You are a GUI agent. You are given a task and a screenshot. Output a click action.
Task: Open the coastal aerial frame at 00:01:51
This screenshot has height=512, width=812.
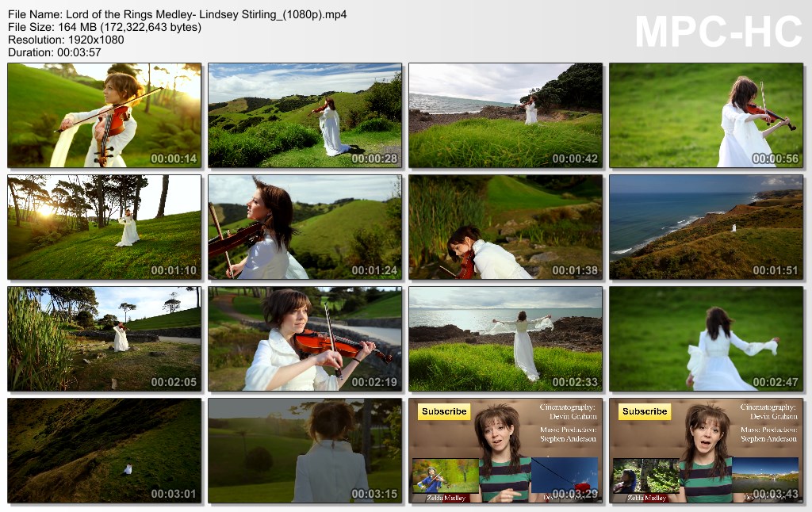[707, 227]
